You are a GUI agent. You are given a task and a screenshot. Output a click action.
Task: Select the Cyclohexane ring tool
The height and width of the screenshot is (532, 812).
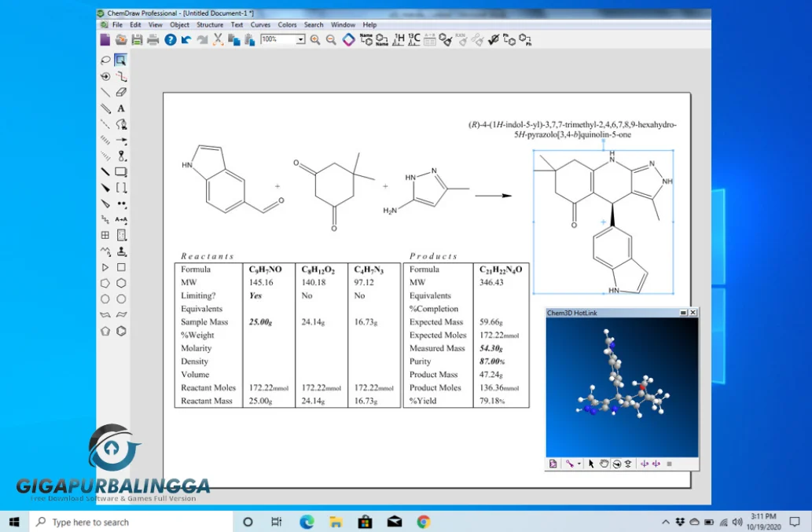coord(121,283)
